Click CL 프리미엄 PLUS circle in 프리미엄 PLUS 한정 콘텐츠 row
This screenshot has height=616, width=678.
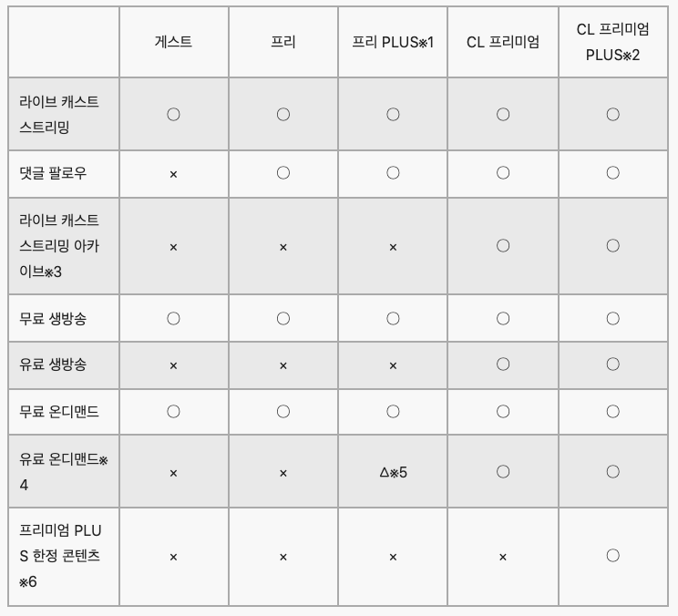tap(612, 556)
